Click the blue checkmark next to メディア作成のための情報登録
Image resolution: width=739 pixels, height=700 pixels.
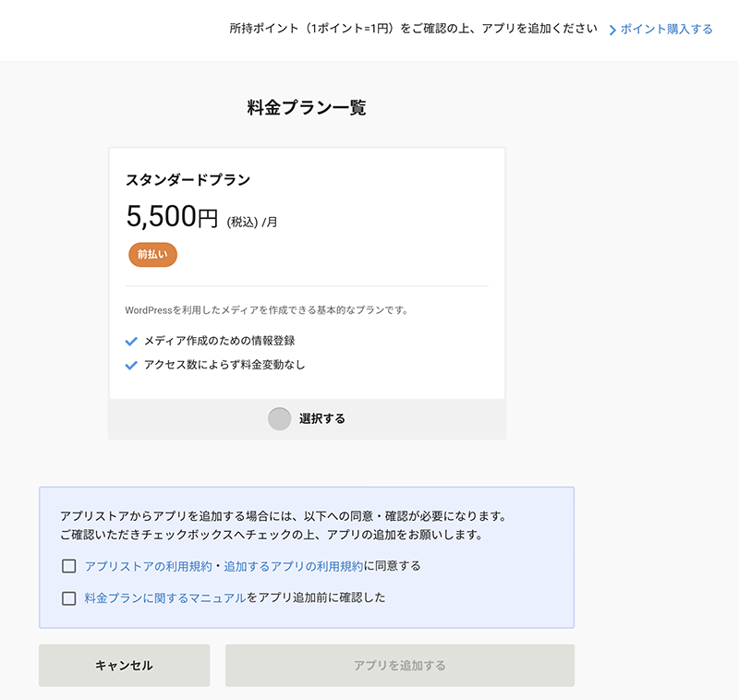tap(131, 341)
